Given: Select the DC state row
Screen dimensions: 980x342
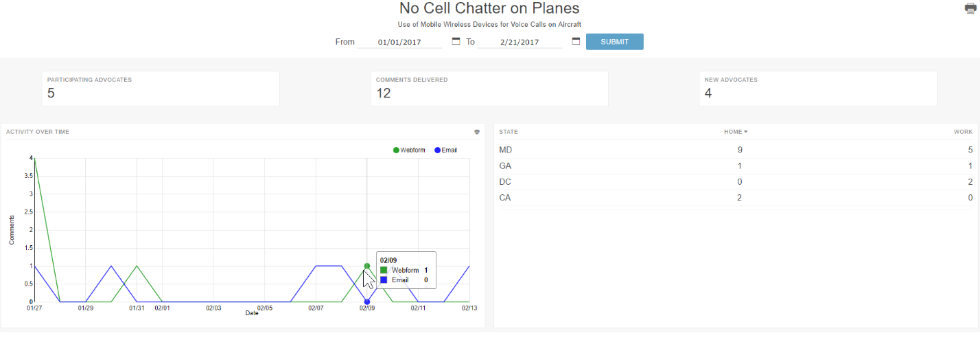Looking at the screenshot, I should (x=736, y=182).
